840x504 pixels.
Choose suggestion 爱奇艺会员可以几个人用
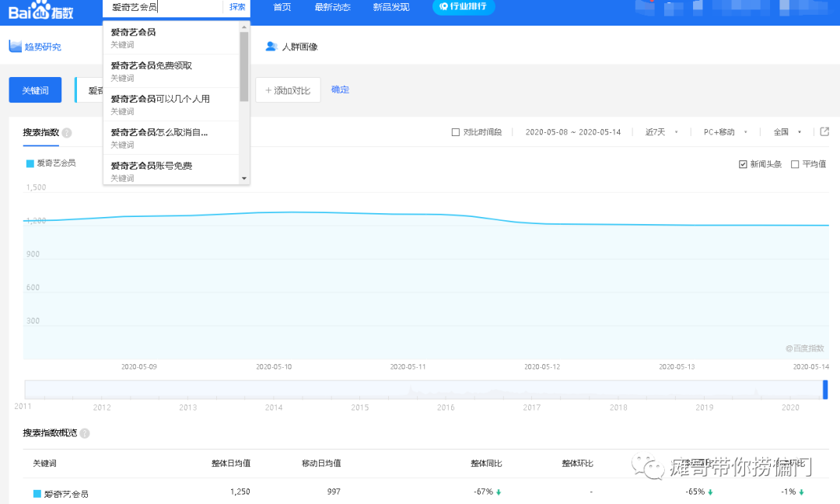pyautogui.click(x=171, y=104)
